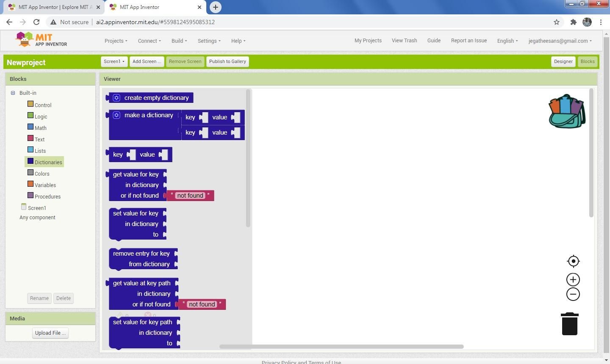The height and width of the screenshot is (364, 610).
Task: Open Publish to Gallery
Action: pyautogui.click(x=227, y=61)
